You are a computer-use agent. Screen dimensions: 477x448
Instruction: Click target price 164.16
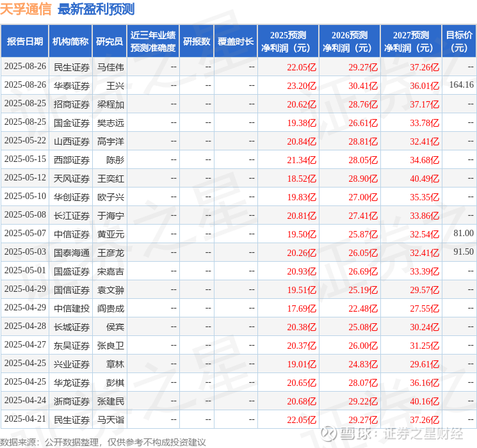[x=462, y=84]
